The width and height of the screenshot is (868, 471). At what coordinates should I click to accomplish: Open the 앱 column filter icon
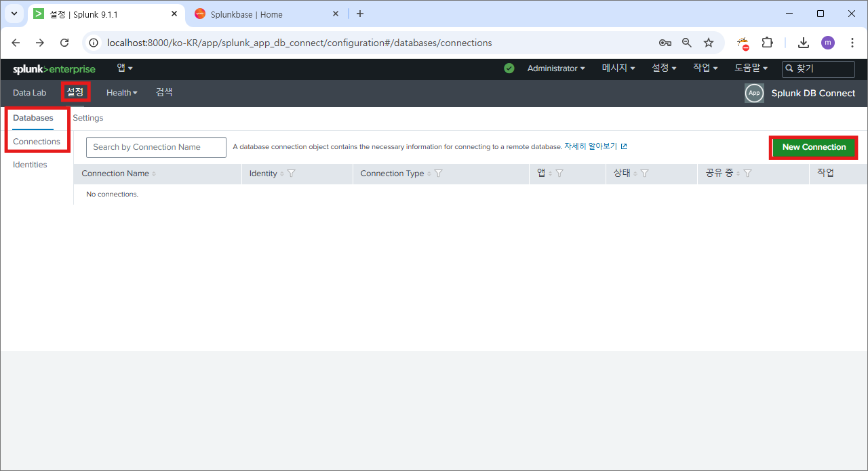click(559, 173)
